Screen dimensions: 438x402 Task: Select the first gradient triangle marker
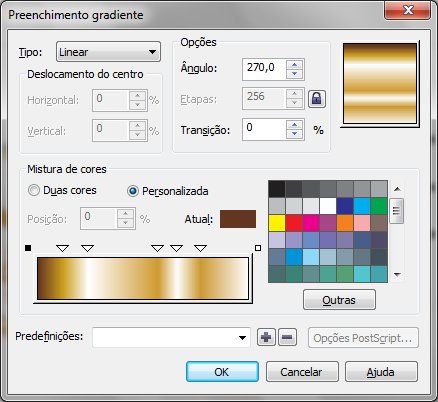point(62,248)
